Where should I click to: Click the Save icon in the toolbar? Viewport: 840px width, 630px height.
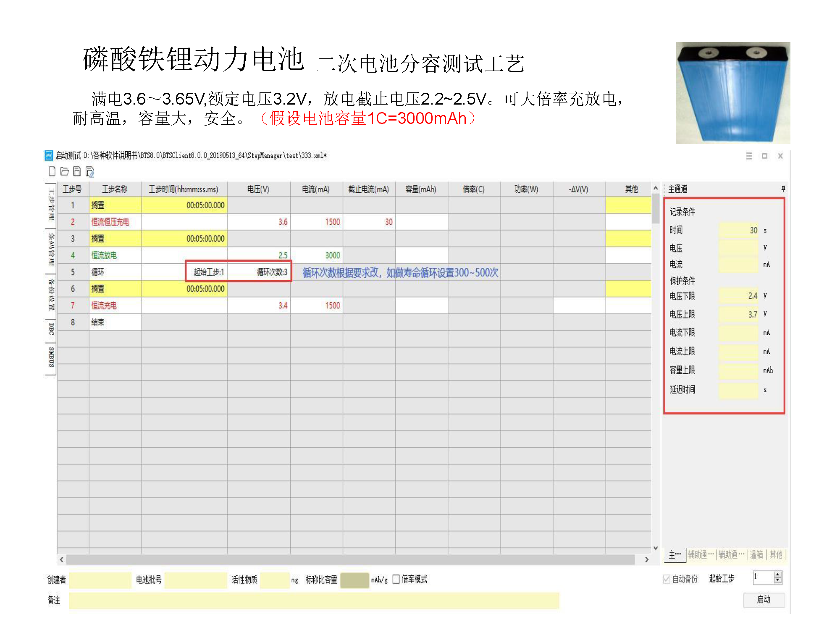(77, 171)
